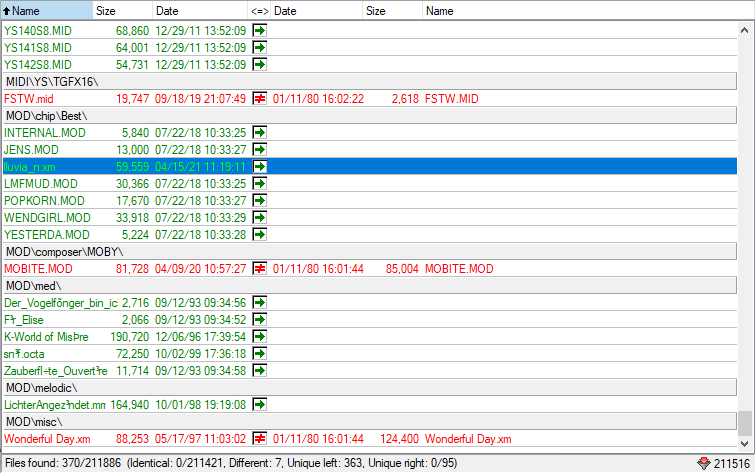
Task: Sort by right Name column header
Action: tap(587, 11)
